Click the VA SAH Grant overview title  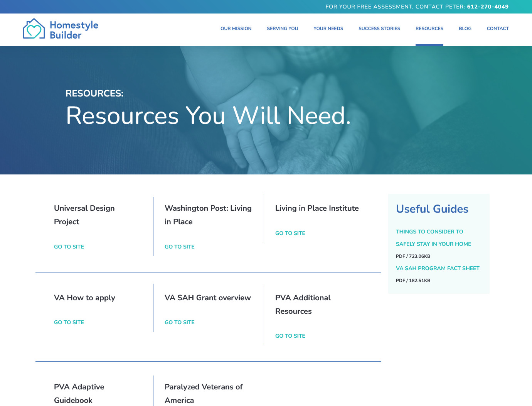coord(208,298)
